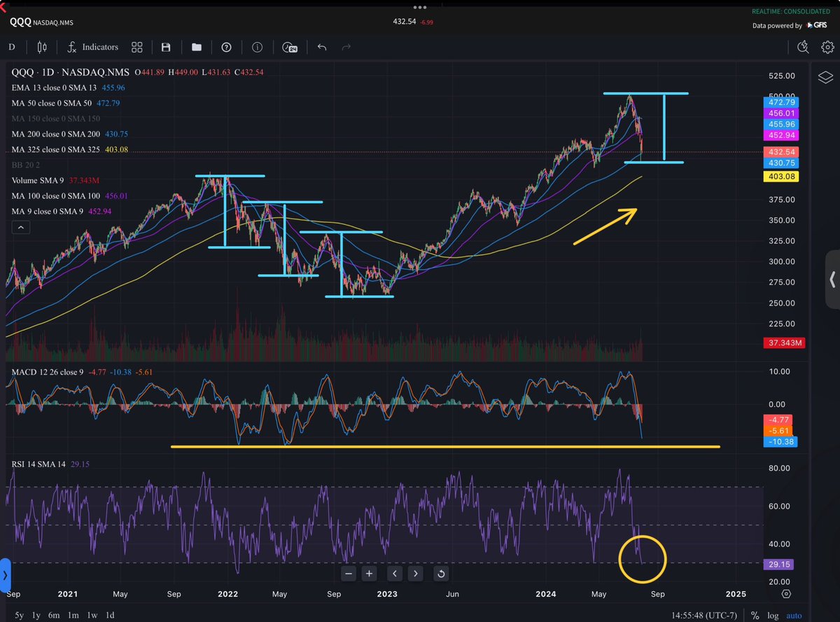Toggle the 24-hour session clock icon

(x=290, y=47)
